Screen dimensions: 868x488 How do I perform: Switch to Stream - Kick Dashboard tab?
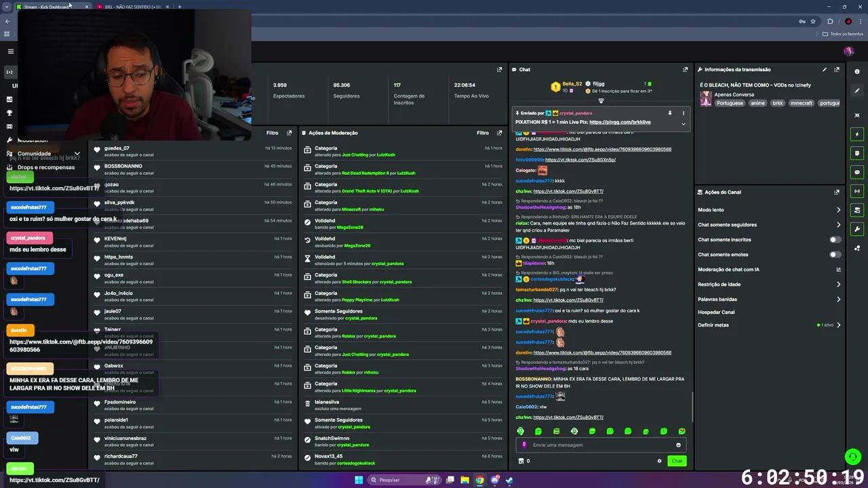[52, 7]
